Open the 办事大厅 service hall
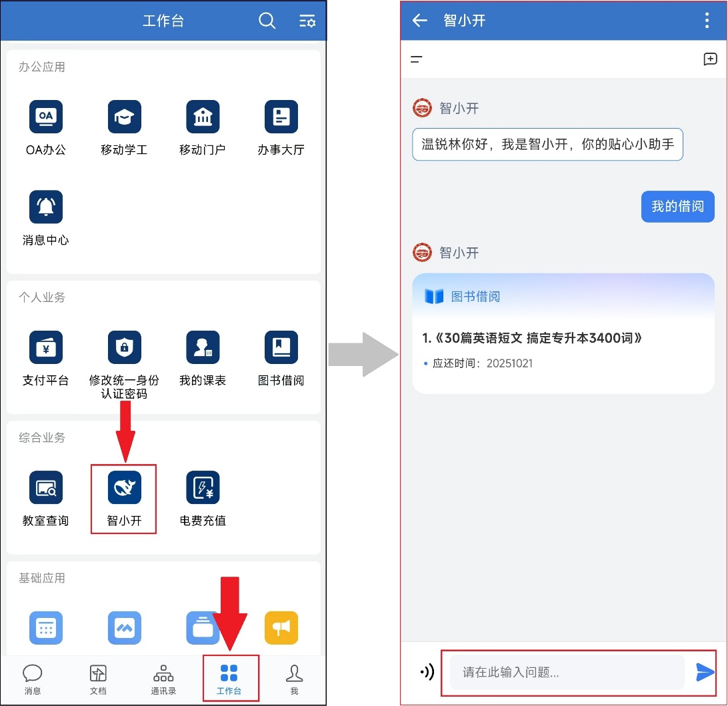The height and width of the screenshot is (706, 728). click(x=281, y=117)
